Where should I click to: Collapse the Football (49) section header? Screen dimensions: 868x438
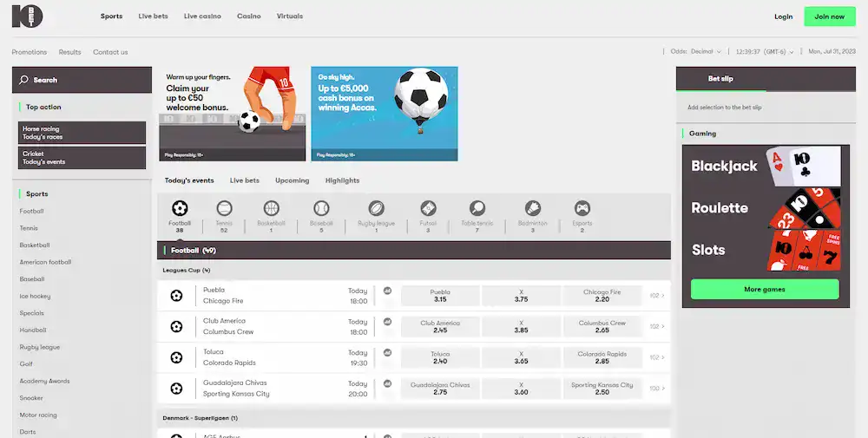click(x=414, y=250)
